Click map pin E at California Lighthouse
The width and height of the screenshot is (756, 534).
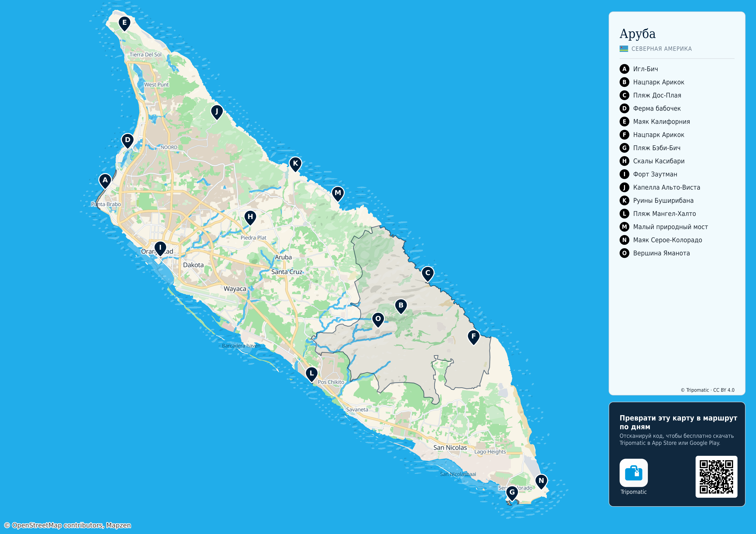[124, 23]
